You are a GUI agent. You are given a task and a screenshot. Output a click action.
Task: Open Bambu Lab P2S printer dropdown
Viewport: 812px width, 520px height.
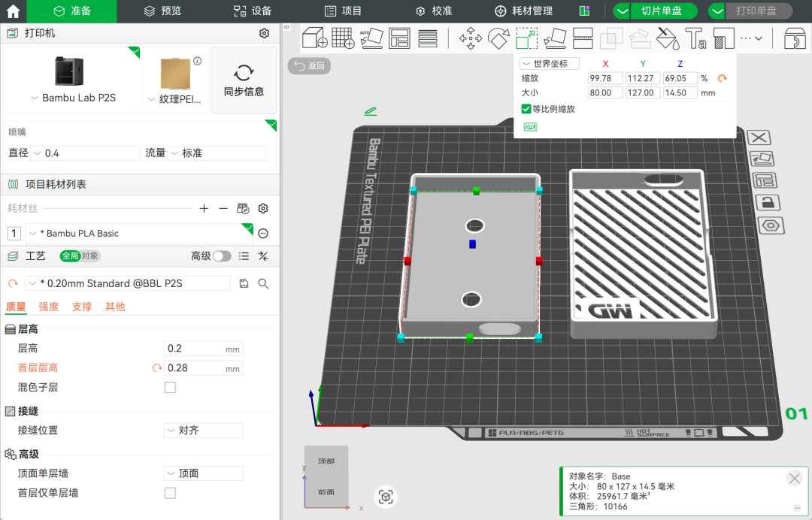[73, 98]
